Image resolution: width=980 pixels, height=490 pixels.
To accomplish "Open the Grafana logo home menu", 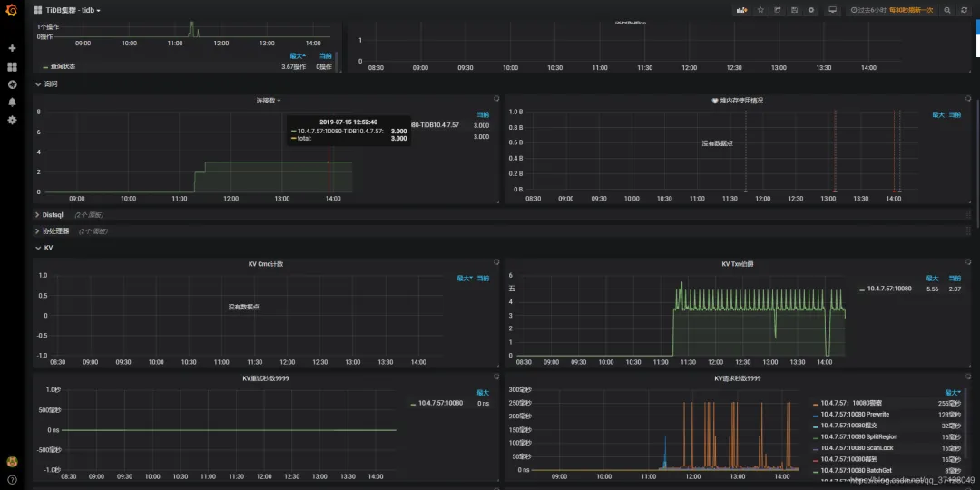I will [x=12, y=10].
